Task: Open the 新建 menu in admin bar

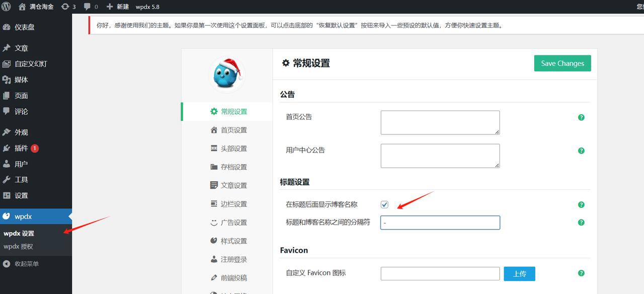Action: [118, 7]
